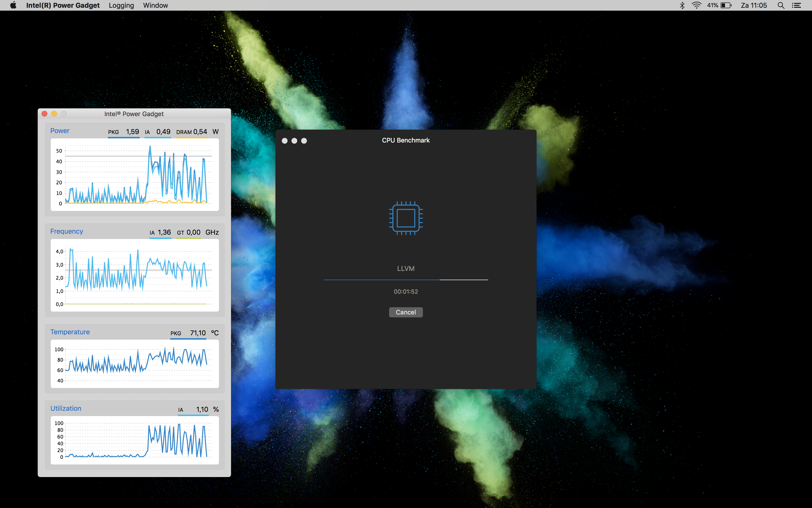Click the DRAM power value 0,54
The height and width of the screenshot is (508, 812).
tap(200, 132)
